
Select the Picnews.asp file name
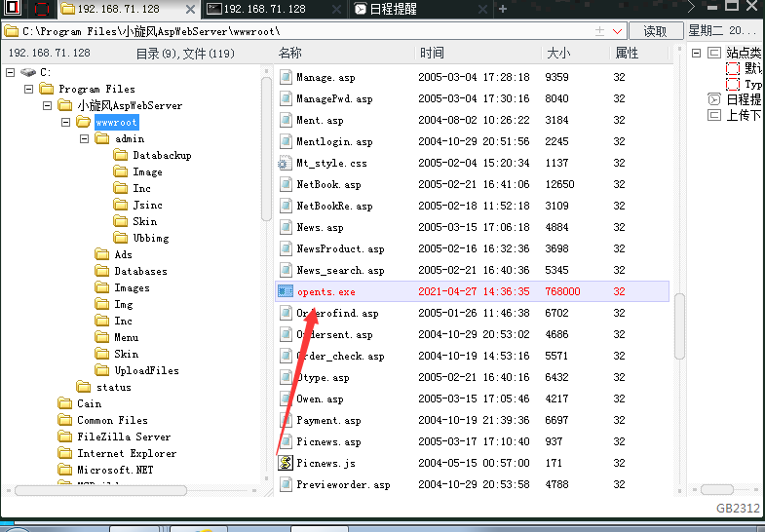328,441
